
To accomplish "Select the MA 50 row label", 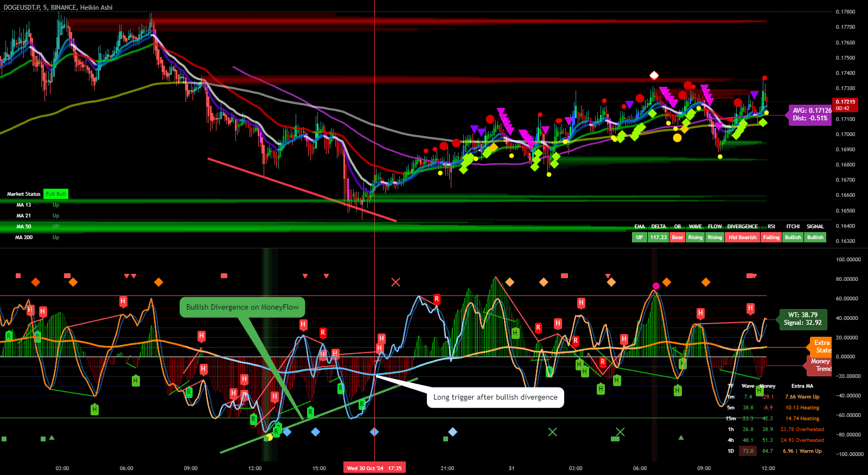I will (24, 227).
